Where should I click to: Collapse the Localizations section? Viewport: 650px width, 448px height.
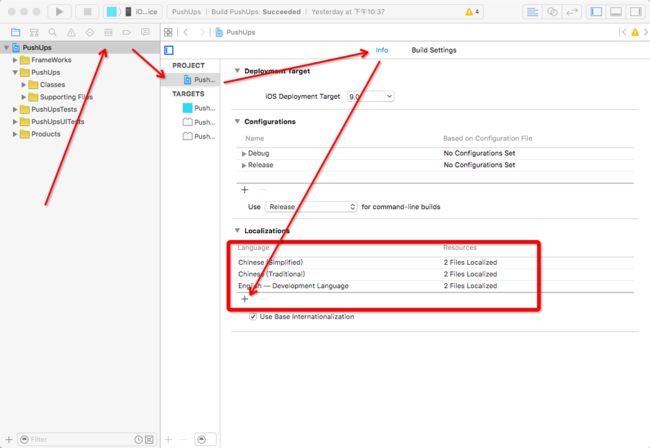point(237,230)
